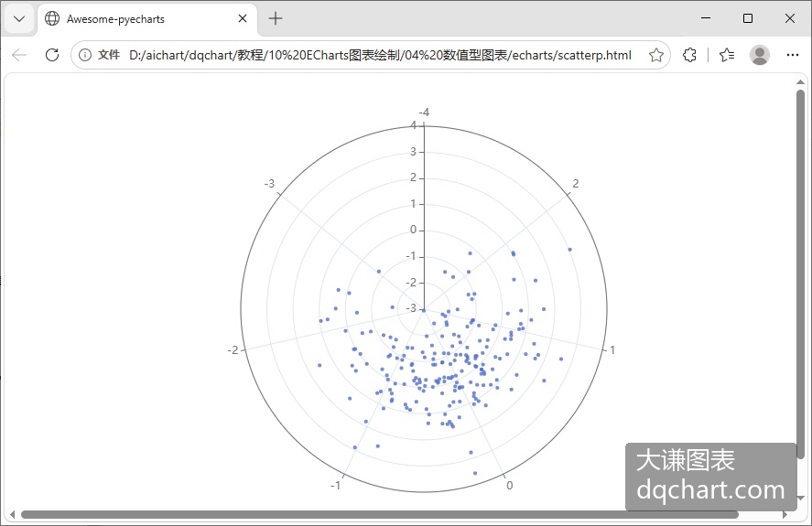Go back to previous page
Screen dimensions: 812x526
click(x=19, y=55)
